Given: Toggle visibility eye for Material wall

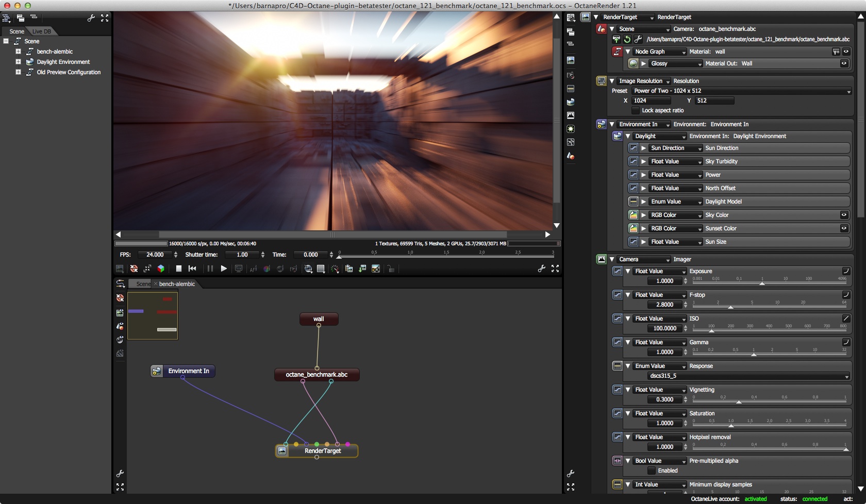Looking at the screenshot, I should [846, 52].
